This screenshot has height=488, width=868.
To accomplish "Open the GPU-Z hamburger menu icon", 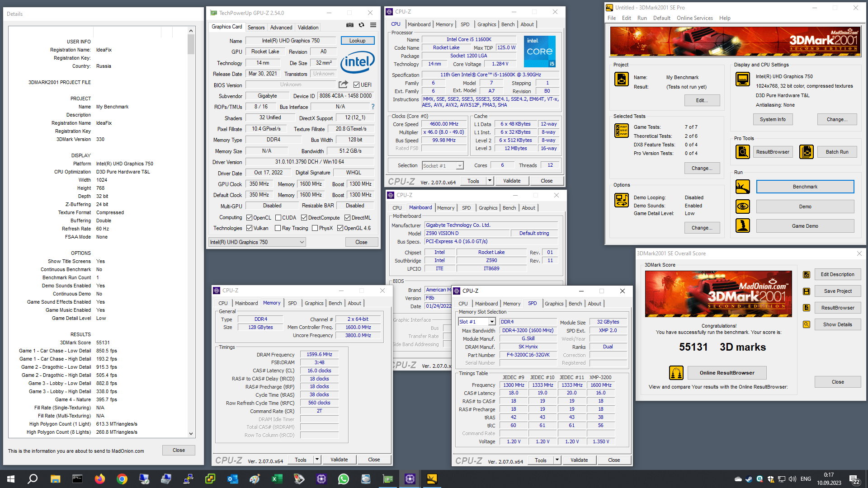I will coord(373,25).
